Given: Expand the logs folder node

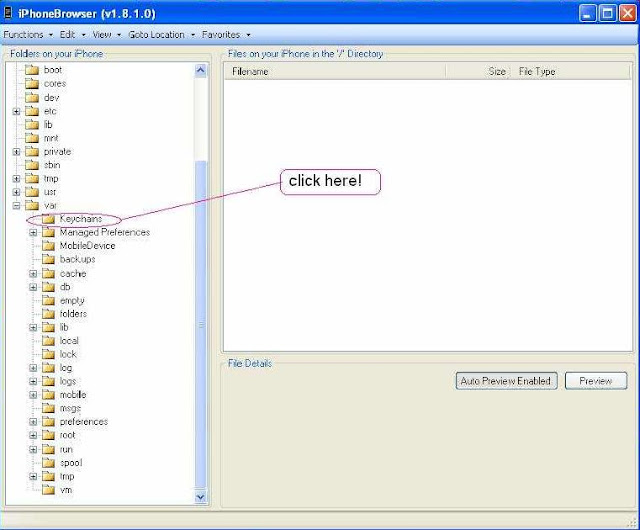Looking at the screenshot, I should [x=33, y=381].
